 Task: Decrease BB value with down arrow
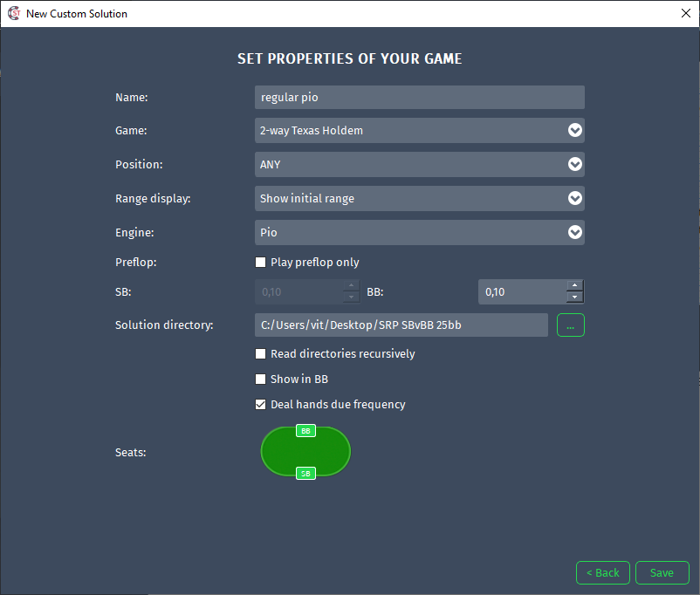pyautogui.click(x=575, y=297)
